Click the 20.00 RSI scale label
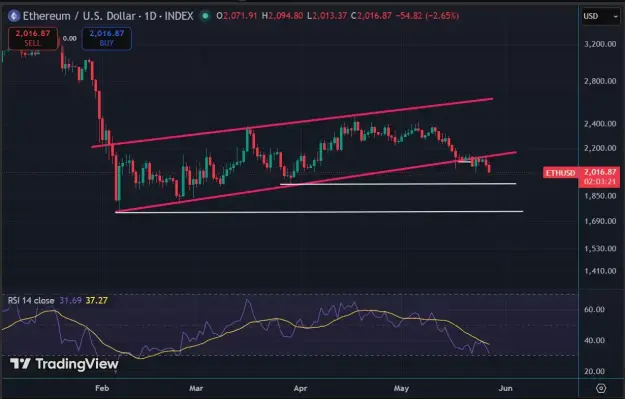The width and height of the screenshot is (625, 399). (594, 371)
